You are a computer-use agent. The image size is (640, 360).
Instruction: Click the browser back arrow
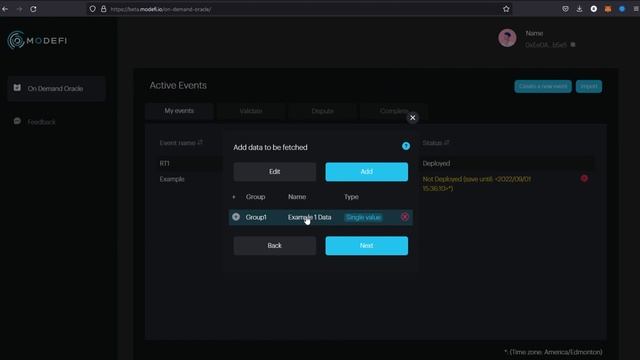[x=5, y=9]
